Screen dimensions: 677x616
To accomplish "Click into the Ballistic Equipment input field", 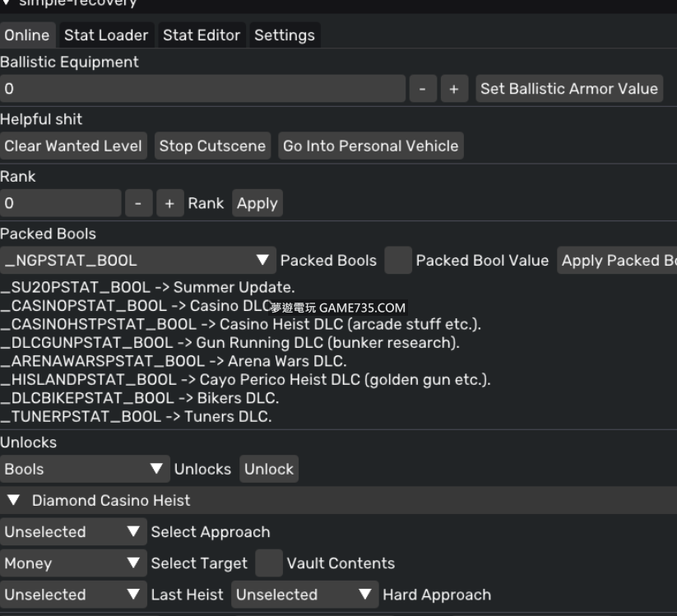I will [x=202, y=89].
